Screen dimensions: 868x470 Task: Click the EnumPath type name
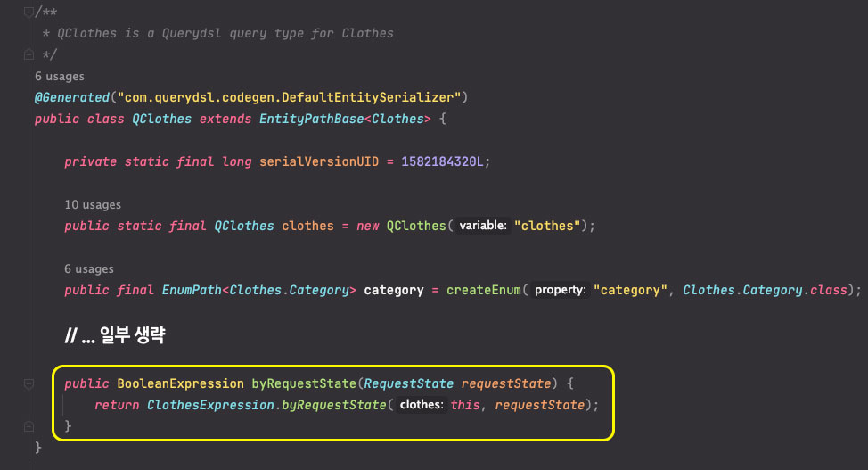pyautogui.click(x=192, y=291)
